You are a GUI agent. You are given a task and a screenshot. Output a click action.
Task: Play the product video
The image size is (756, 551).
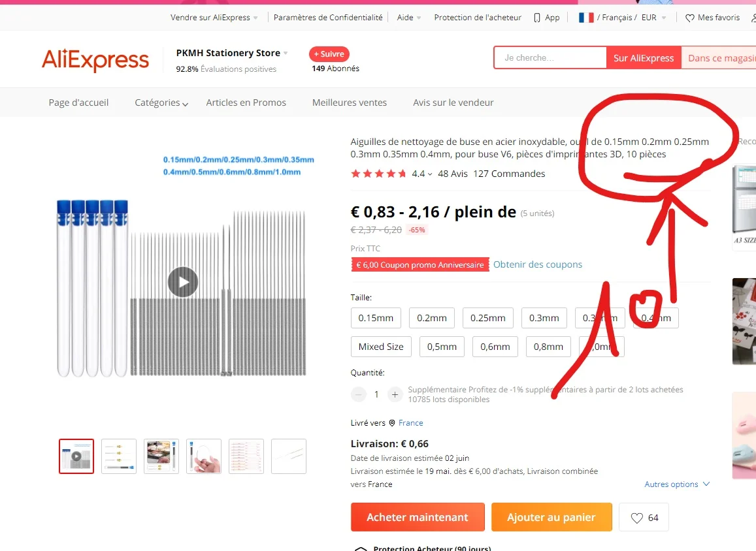(x=183, y=282)
